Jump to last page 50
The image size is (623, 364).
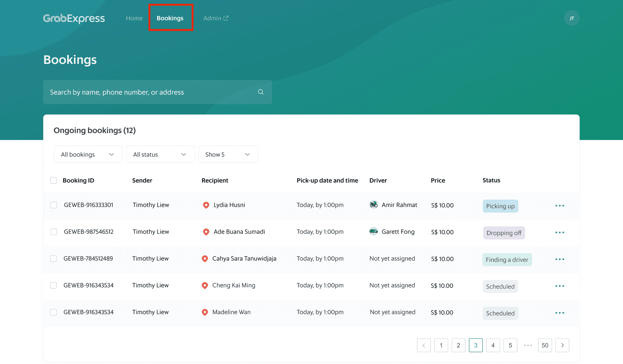tap(545, 346)
